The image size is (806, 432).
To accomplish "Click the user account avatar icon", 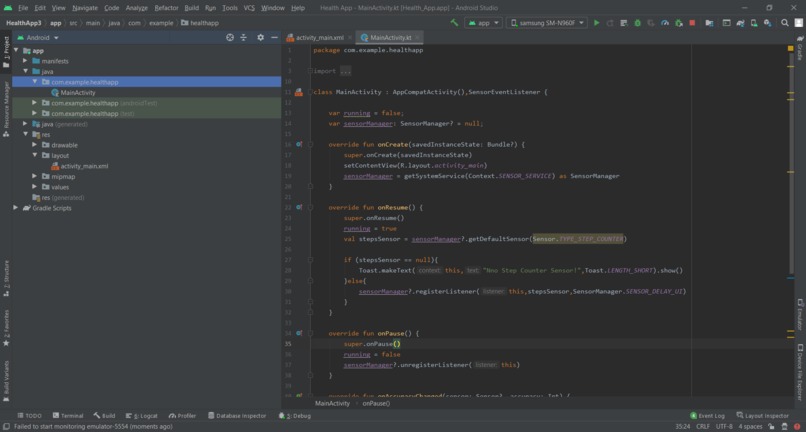I will click(799, 23).
